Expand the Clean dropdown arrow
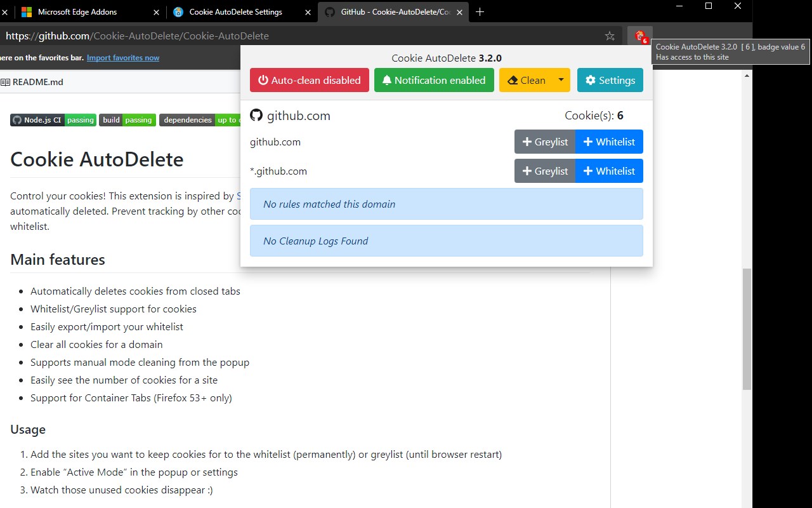This screenshot has width=812, height=508. tap(561, 80)
